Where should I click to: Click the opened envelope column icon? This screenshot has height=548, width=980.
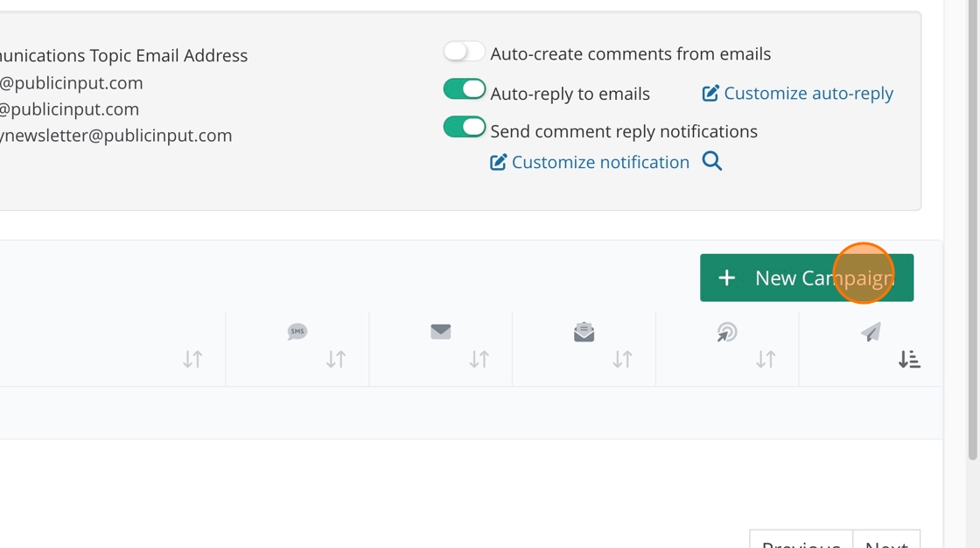point(584,332)
